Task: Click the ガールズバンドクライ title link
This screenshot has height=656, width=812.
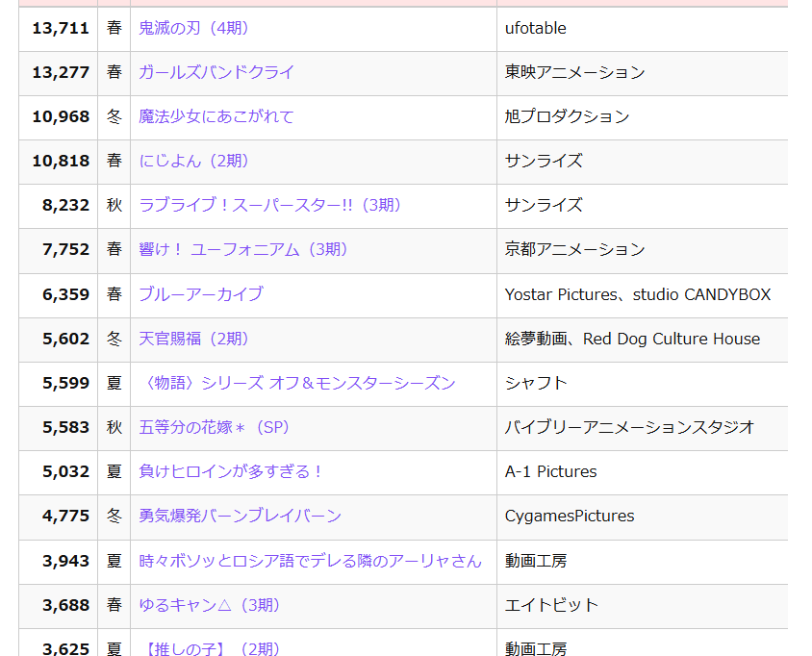Action: (x=216, y=72)
